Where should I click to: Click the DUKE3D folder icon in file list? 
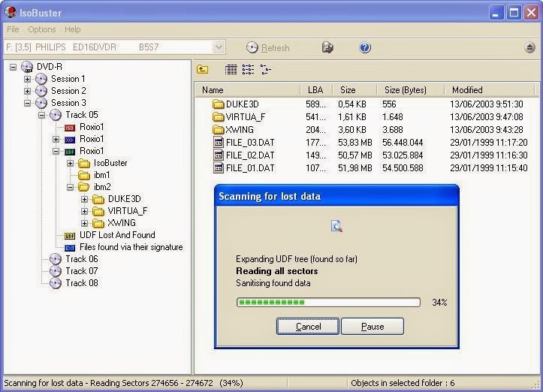pyautogui.click(x=218, y=104)
